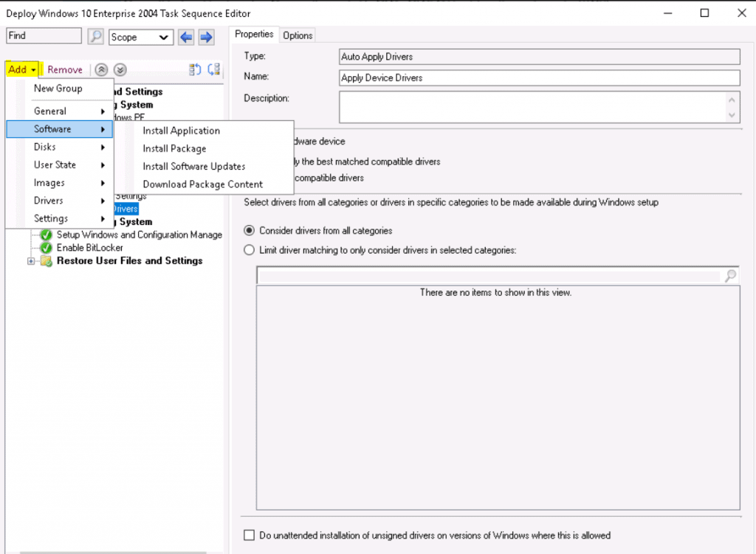Choose Download Package Content

[x=202, y=184]
